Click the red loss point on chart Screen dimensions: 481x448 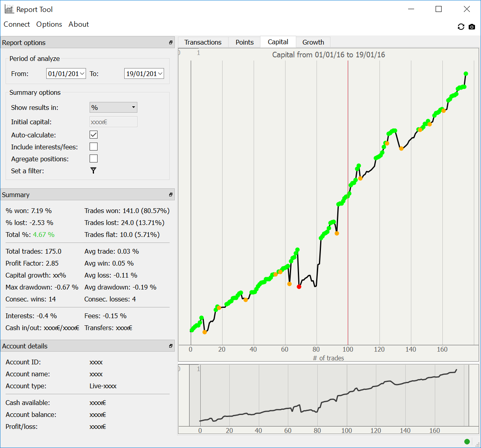coord(299,287)
